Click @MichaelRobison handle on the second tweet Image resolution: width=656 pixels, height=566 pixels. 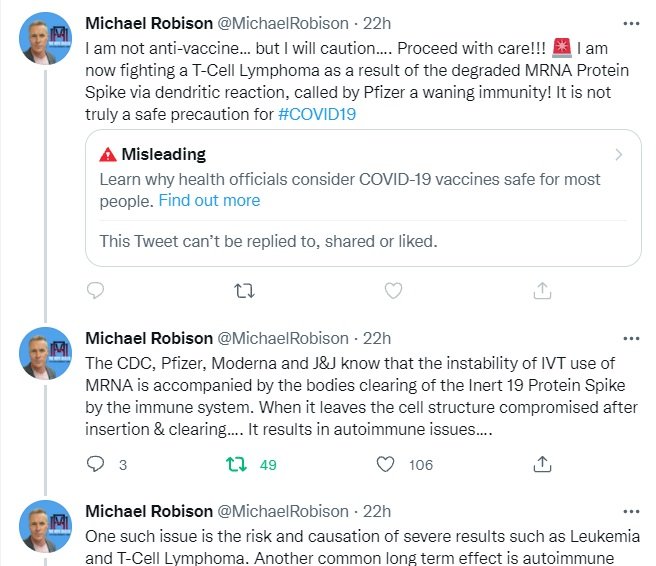coord(283,338)
